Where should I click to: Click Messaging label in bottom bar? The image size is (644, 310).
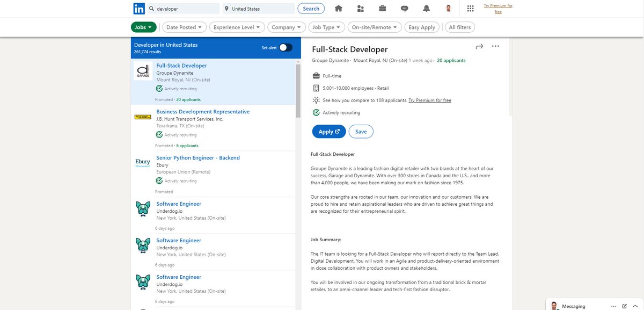(x=574, y=306)
